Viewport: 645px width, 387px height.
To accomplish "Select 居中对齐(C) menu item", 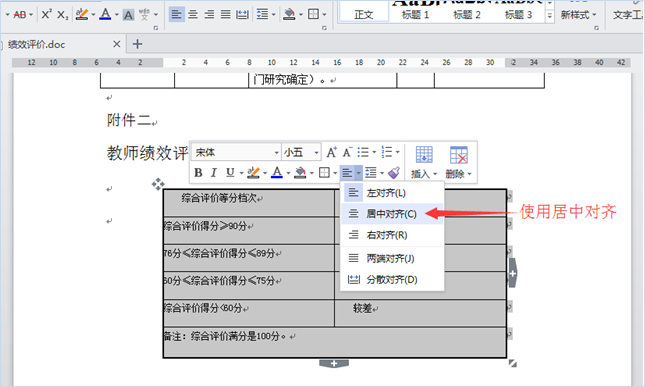I will pyautogui.click(x=392, y=214).
